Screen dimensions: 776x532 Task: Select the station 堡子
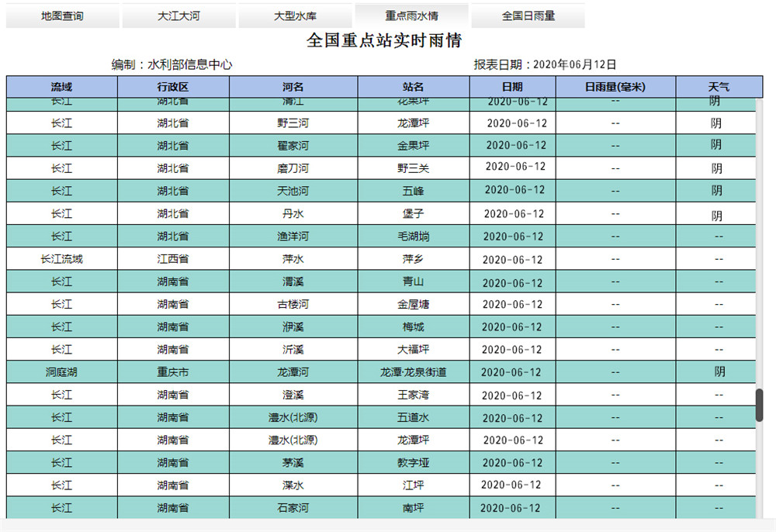pyautogui.click(x=414, y=213)
